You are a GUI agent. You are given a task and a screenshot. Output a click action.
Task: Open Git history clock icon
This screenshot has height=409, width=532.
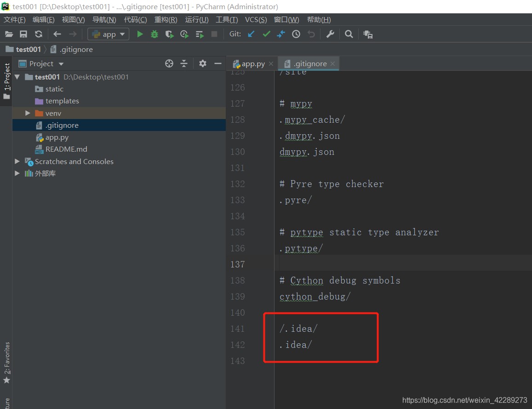tap(296, 34)
